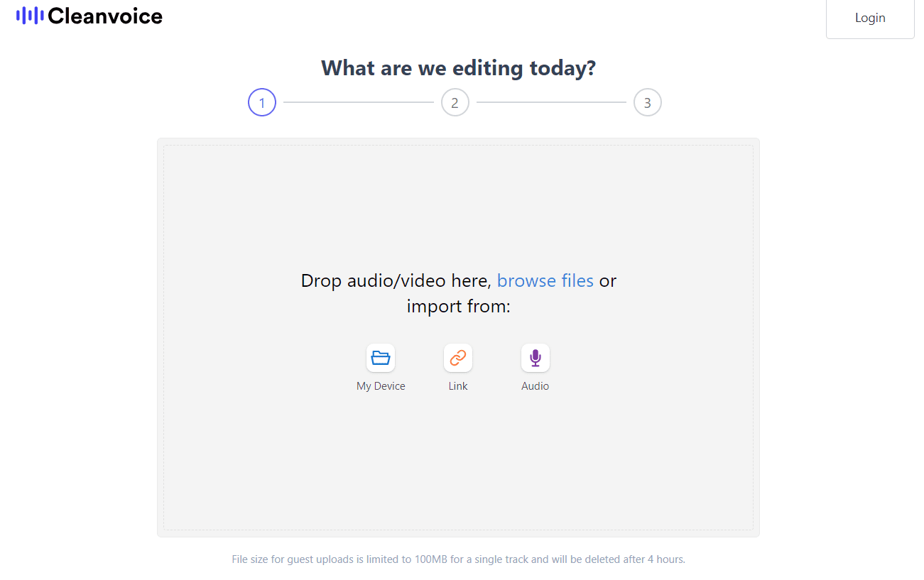The height and width of the screenshot is (580, 924).
Task: Click the Cleanvoice waveform logo icon
Action: 30,16
